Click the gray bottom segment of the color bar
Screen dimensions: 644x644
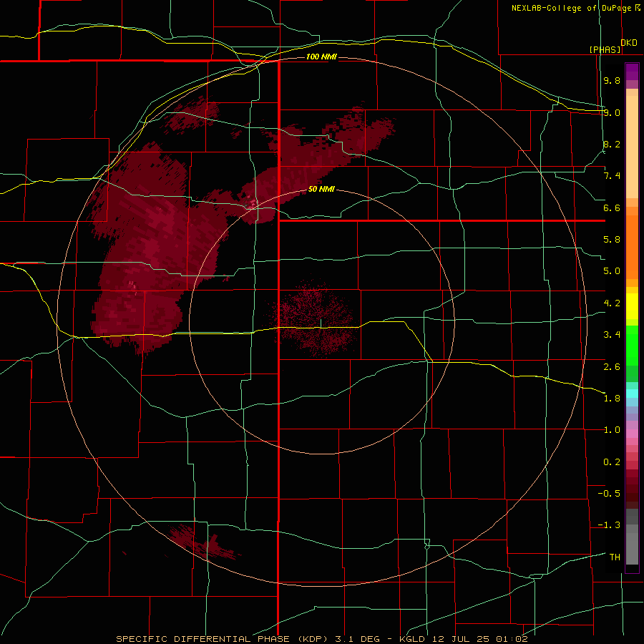click(x=632, y=548)
